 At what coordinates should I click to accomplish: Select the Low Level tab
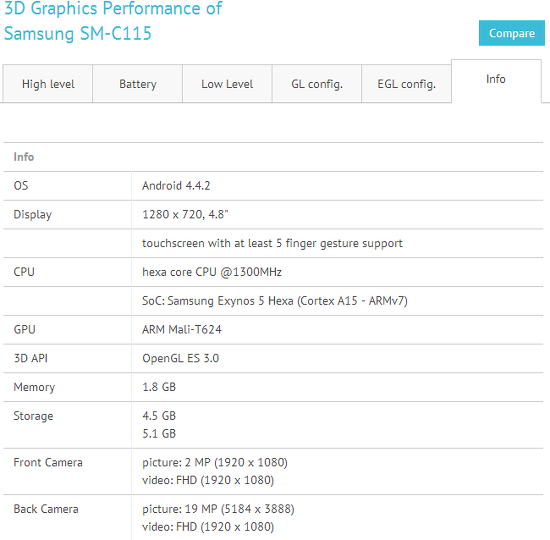(227, 84)
